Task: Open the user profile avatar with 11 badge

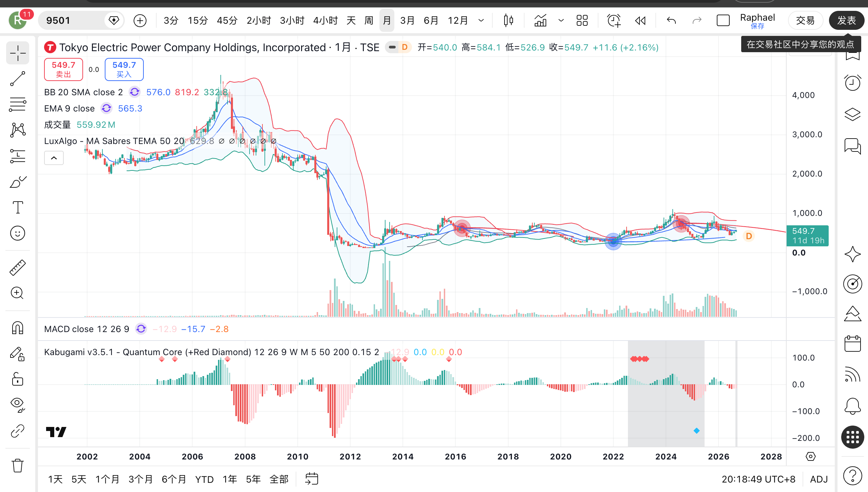Action: pos(18,21)
